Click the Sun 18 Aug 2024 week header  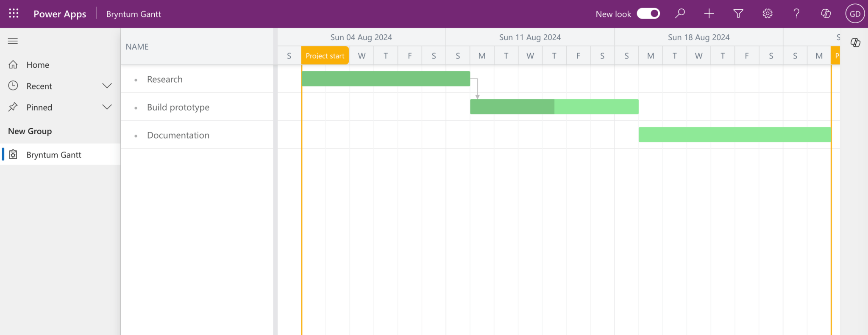click(698, 37)
